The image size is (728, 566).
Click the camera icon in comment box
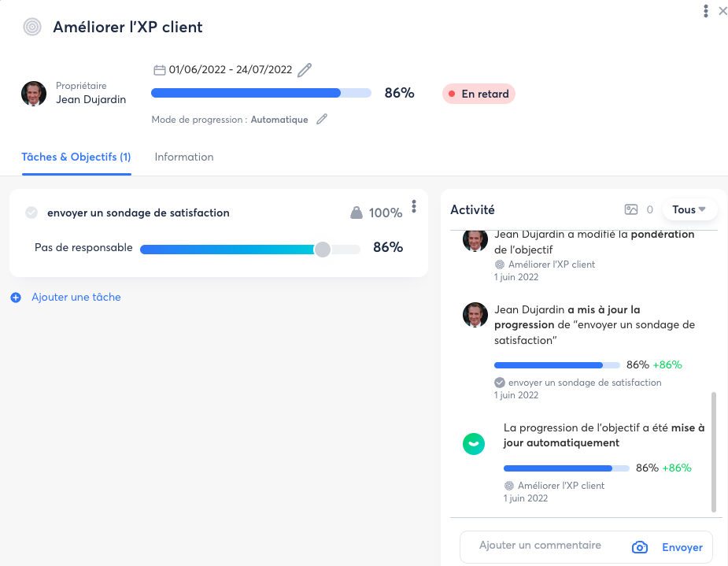(640, 547)
